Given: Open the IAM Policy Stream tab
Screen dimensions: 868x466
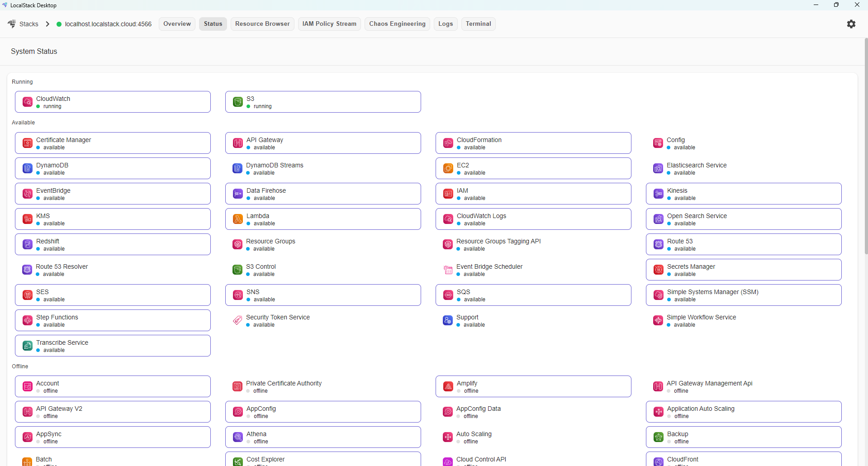Looking at the screenshot, I should (329, 24).
